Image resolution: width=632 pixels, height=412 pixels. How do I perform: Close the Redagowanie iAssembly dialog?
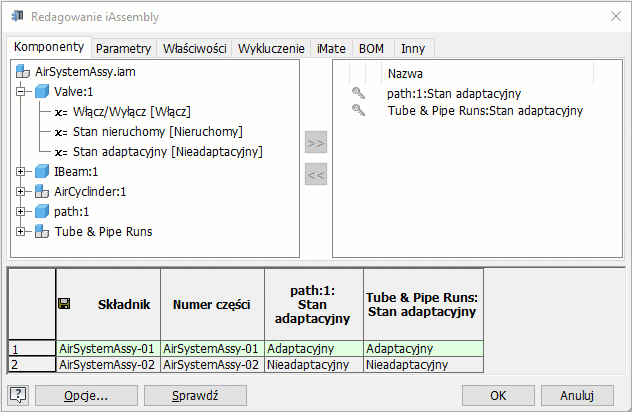[615, 17]
